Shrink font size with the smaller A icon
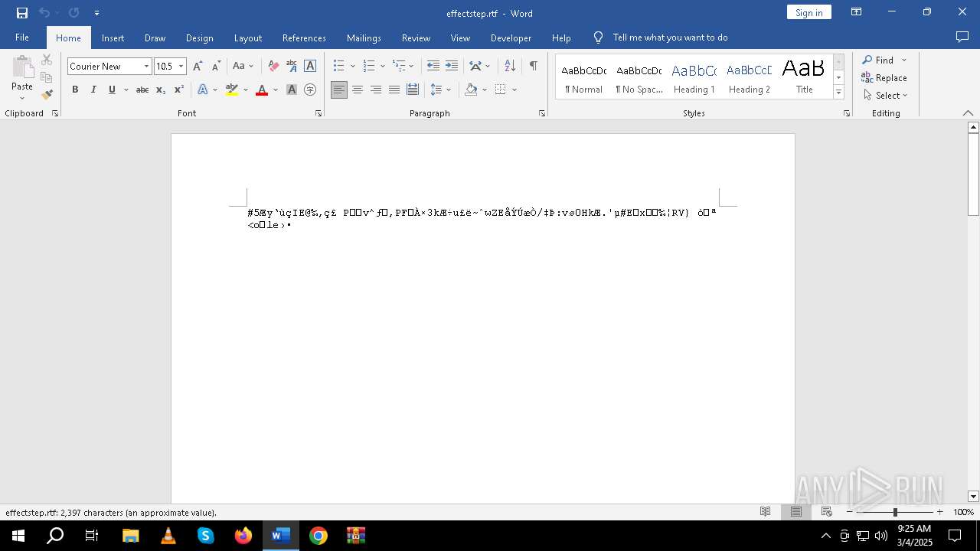Viewport: 980px width, 551px height. (x=216, y=66)
